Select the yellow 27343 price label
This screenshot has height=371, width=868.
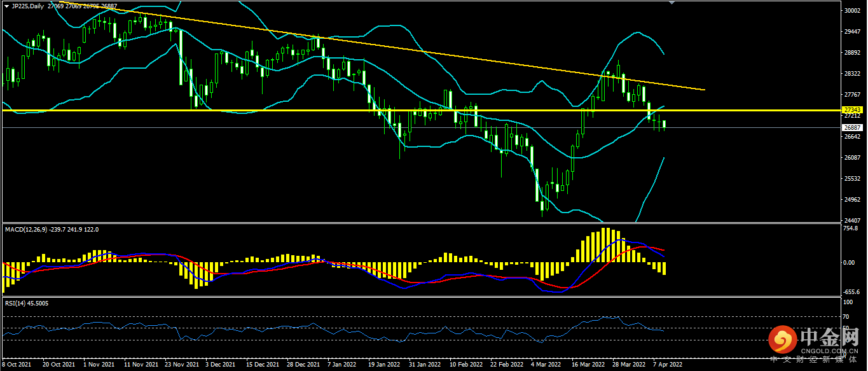(851, 110)
